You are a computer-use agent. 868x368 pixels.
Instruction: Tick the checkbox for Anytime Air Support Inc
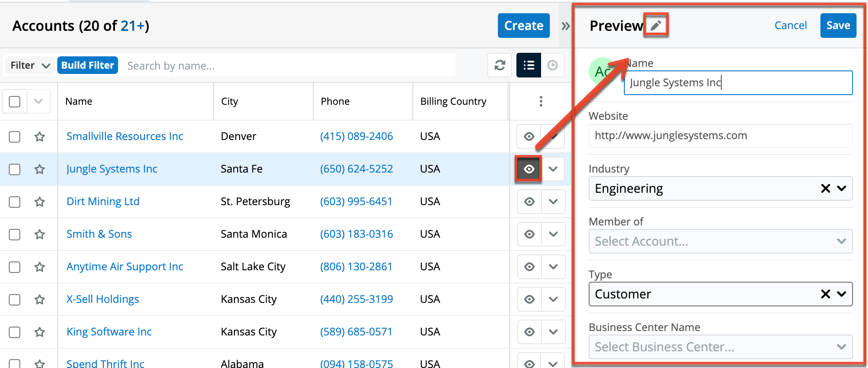tap(15, 267)
